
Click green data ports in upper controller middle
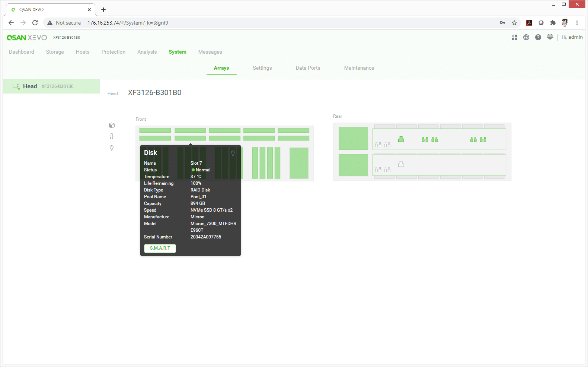[430, 139]
